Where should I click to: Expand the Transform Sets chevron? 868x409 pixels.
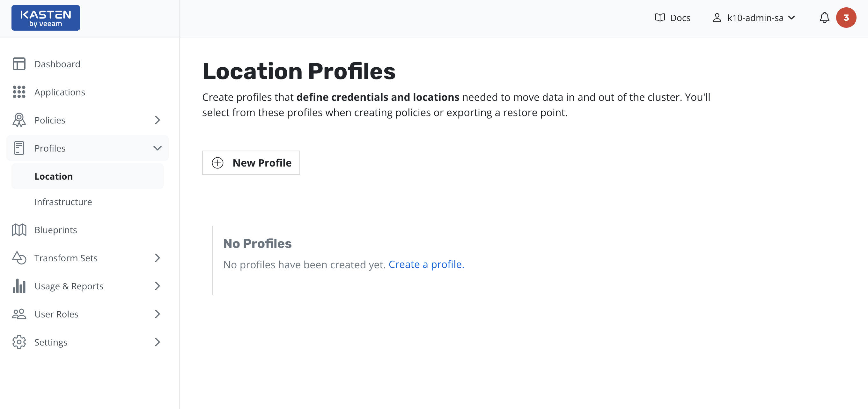[157, 258]
